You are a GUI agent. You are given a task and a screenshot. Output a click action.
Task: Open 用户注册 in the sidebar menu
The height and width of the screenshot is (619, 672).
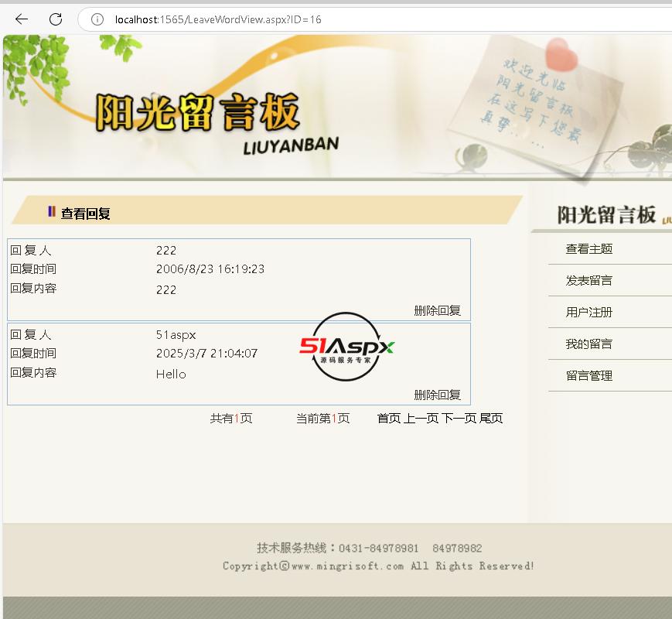(x=588, y=313)
